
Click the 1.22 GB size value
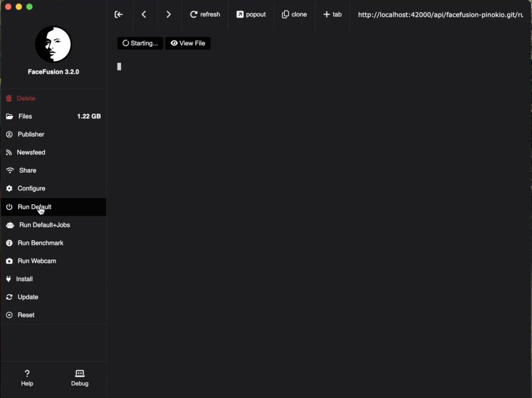[89, 116]
